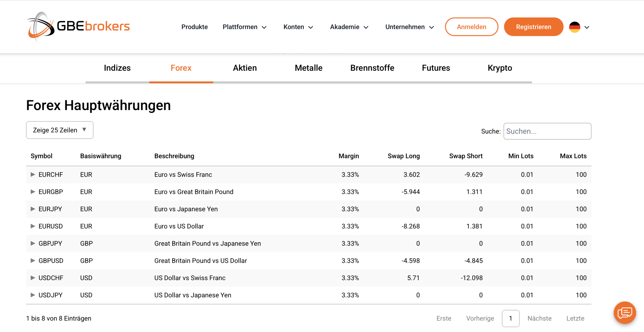Sort table by Swap Long column
This screenshot has width=644, height=332.
click(x=404, y=156)
